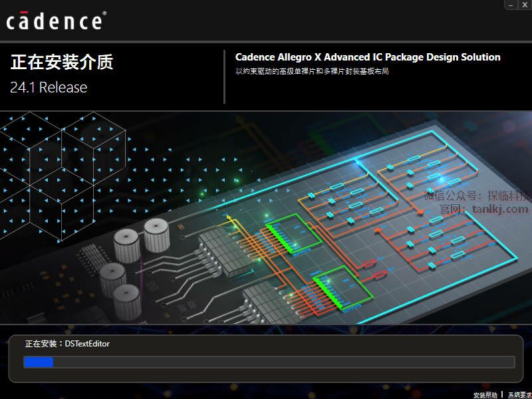
Task: Close the installer window
Action: point(525,5)
